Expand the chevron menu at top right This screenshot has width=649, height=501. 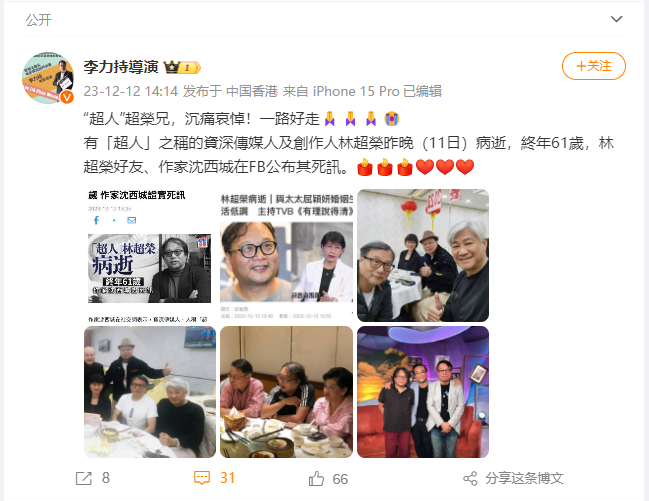click(x=616, y=19)
